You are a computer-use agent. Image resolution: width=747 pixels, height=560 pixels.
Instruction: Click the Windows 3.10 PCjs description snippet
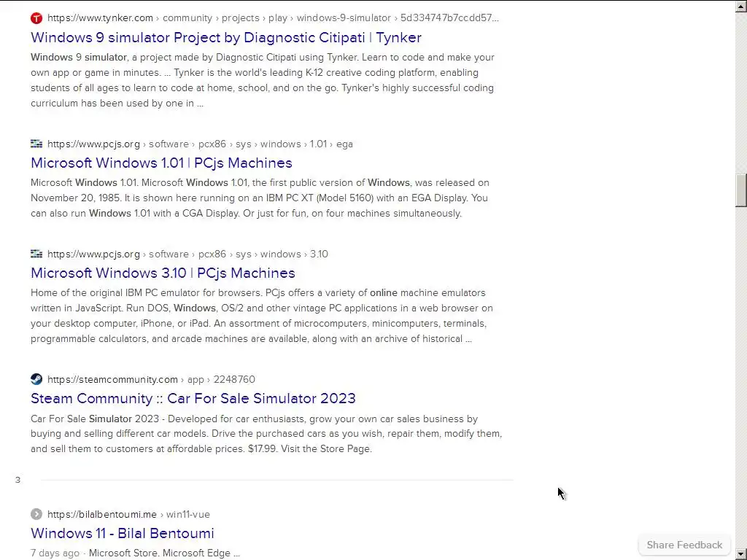[262, 316]
